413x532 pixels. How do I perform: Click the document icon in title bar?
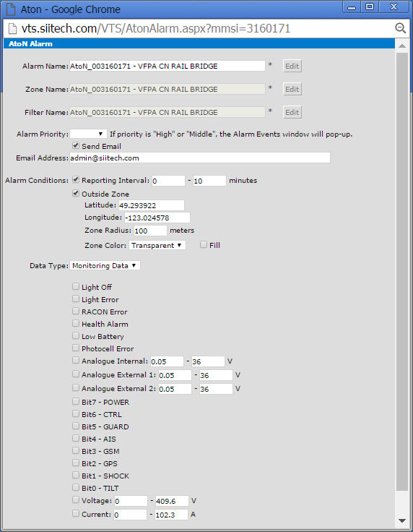tap(11, 9)
